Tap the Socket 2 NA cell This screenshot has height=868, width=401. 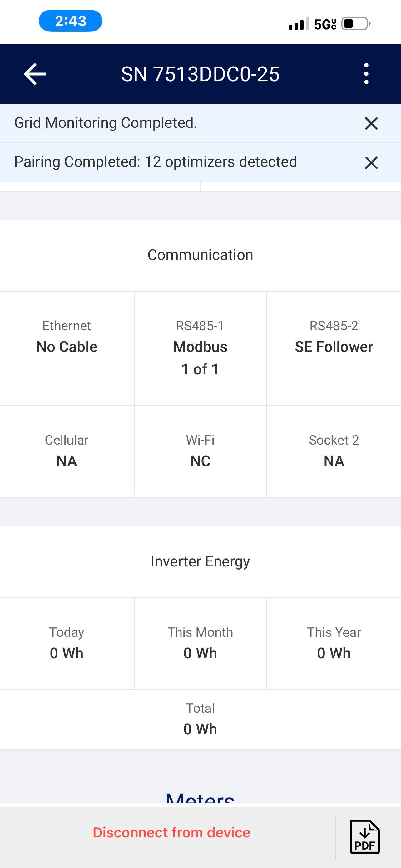334,451
